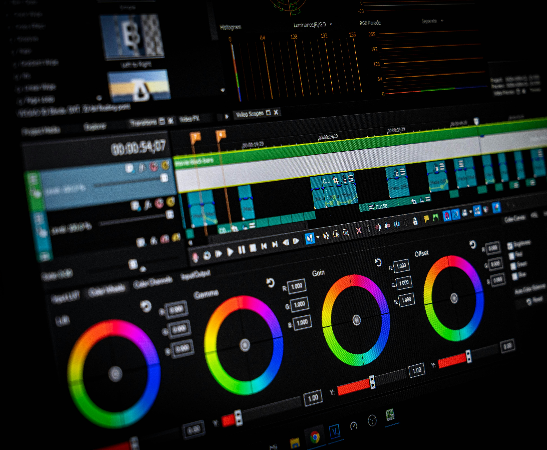The width and height of the screenshot is (547, 450).
Task: Click the Mute icon on first track
Action: click(x=154, y=166)
